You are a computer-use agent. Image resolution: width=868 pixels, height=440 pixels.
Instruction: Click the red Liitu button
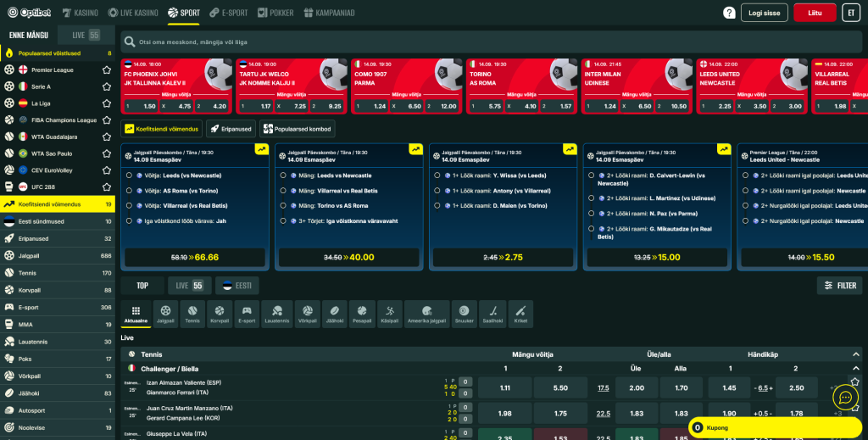(x=815, y=13)
